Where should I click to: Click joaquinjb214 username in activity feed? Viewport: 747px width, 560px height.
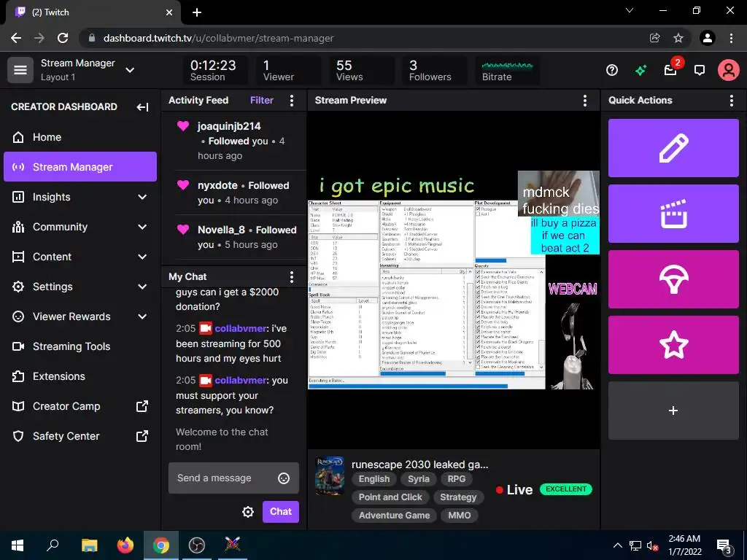[x=229, y=126]
